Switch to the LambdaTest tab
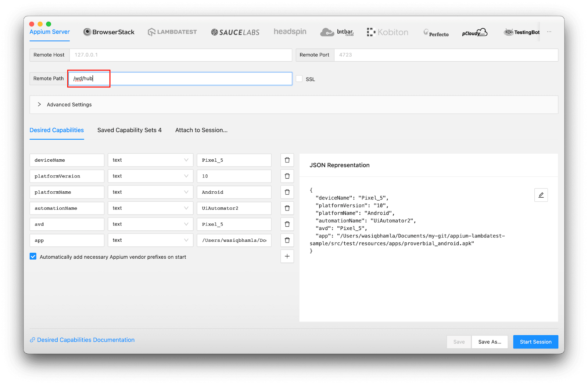This screenshot has height=385, width=588. [x=172, y=32]
